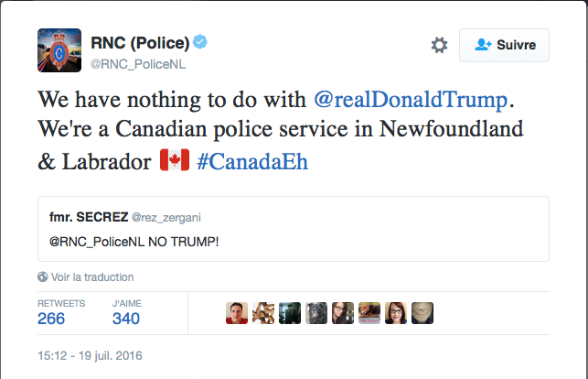Viewport: 588px width, 379px height.
Task: Open the @realDonaldTrump mention link
Action: (408, 97)
